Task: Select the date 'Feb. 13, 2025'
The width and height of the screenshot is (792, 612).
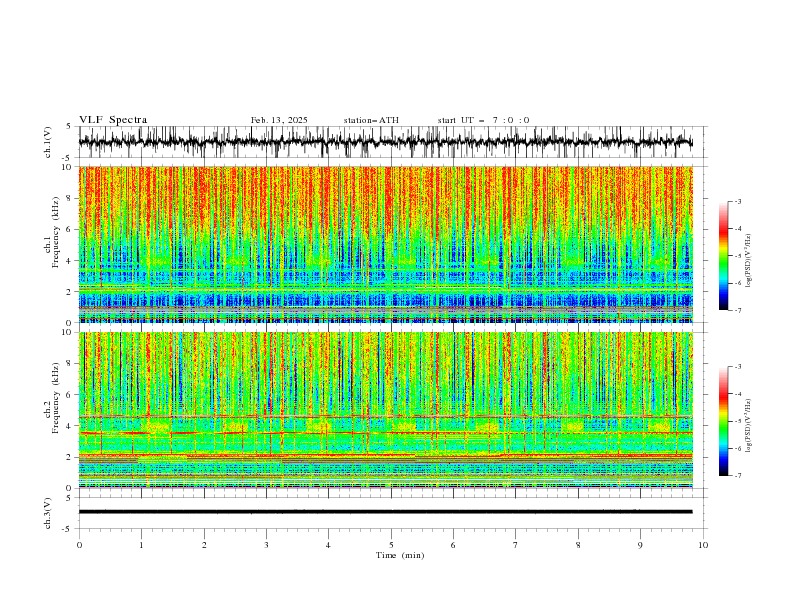Action: pyautogui.click(x=279, y=120)
